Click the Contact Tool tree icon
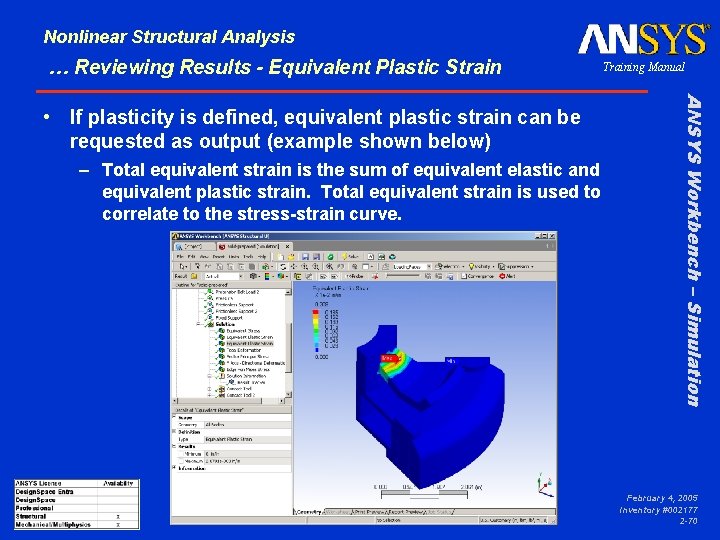720x540 pixels. pyautogui.click(x=222, y=389)
